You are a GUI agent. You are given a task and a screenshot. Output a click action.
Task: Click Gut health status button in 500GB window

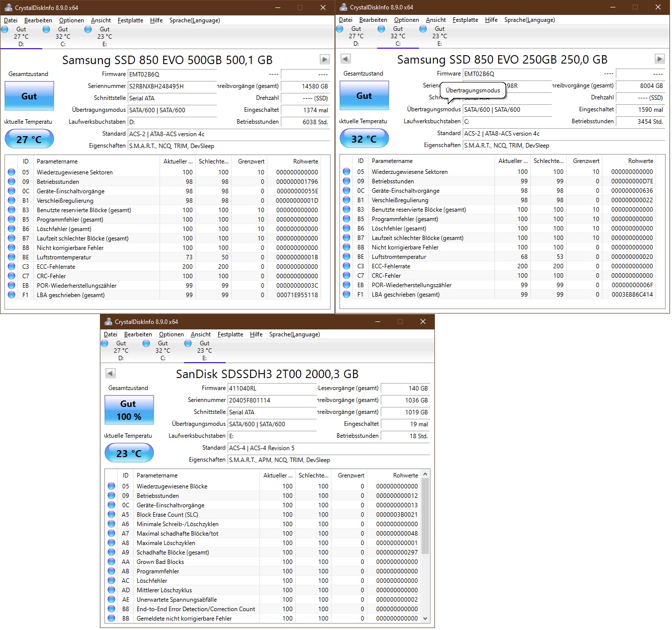point(29,96)
